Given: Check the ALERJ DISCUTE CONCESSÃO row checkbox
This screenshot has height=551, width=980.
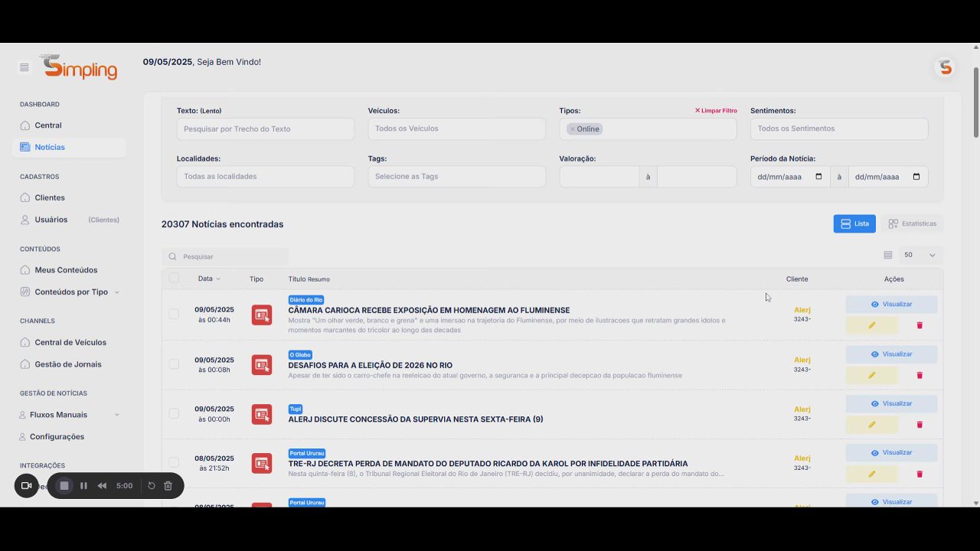Looking at the screenshot, I should 174,413.
